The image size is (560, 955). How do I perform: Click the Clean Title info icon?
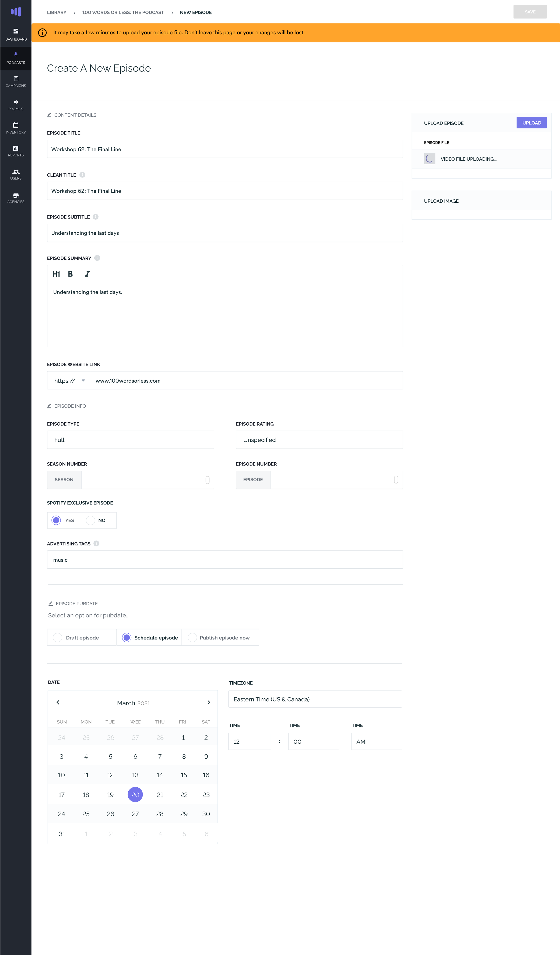pyautogui.click(x=82, y=175)
